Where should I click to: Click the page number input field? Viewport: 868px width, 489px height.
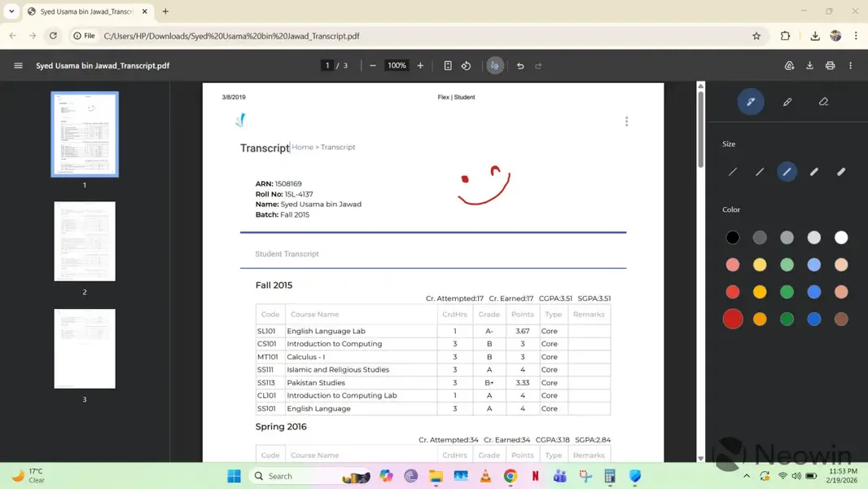(x=327, y=66)
